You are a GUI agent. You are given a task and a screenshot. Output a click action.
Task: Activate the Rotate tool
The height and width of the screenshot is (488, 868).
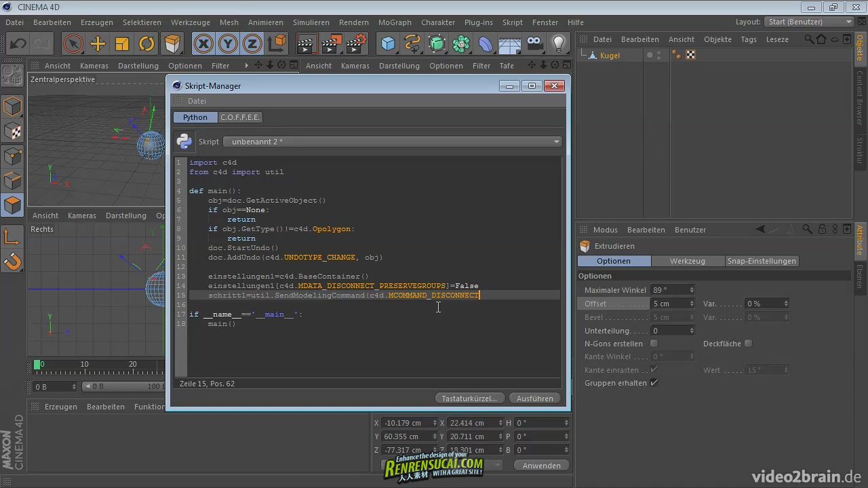(x=147, y=44)
